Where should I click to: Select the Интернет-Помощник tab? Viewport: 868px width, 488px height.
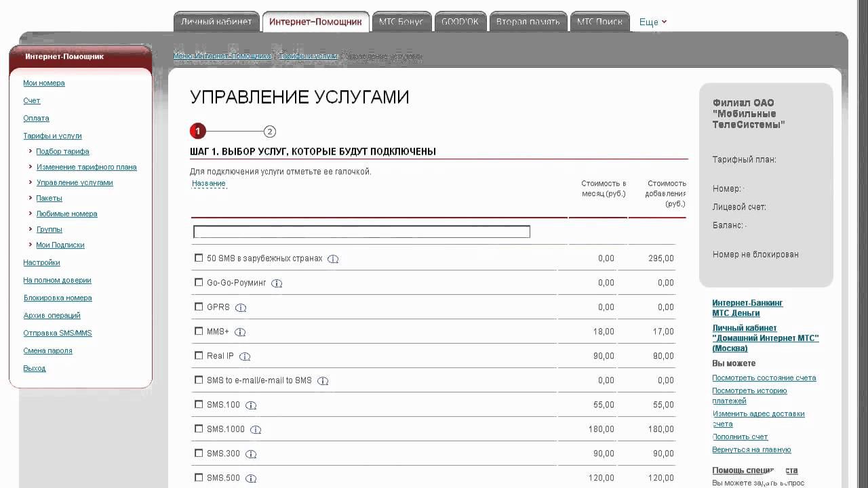[315, 22]
